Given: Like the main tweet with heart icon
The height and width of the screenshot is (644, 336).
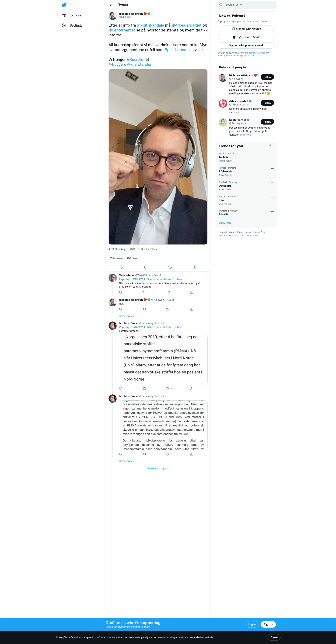Looking at the screenshot, I should [x=170, y=267].
